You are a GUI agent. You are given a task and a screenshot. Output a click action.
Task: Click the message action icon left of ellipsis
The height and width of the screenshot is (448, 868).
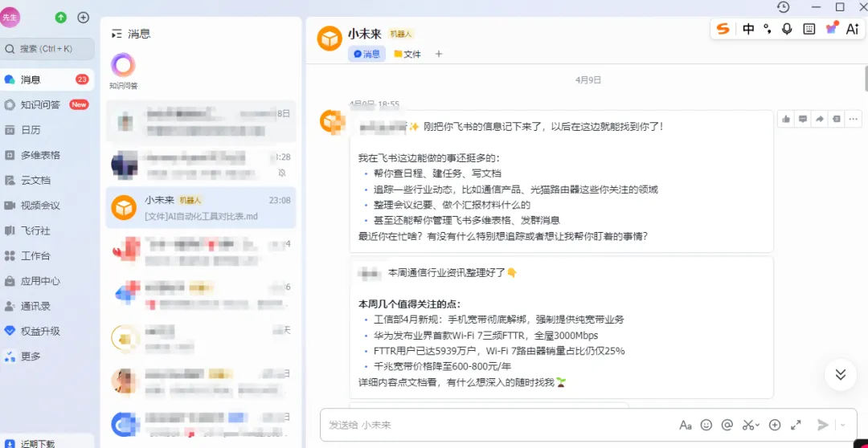(x=837, y=119)
